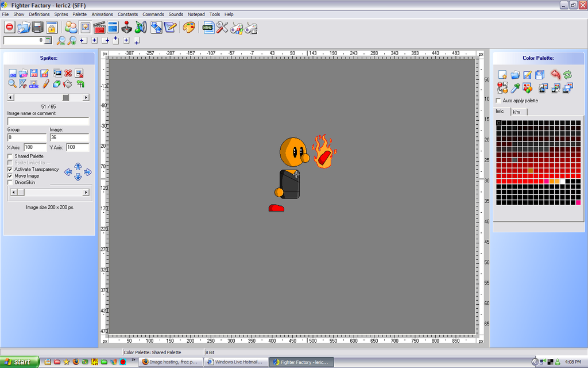This screenshot has width=588, height=368.
Task: Click the red undo arrow in Color Palette
Action: click(555, 75)
